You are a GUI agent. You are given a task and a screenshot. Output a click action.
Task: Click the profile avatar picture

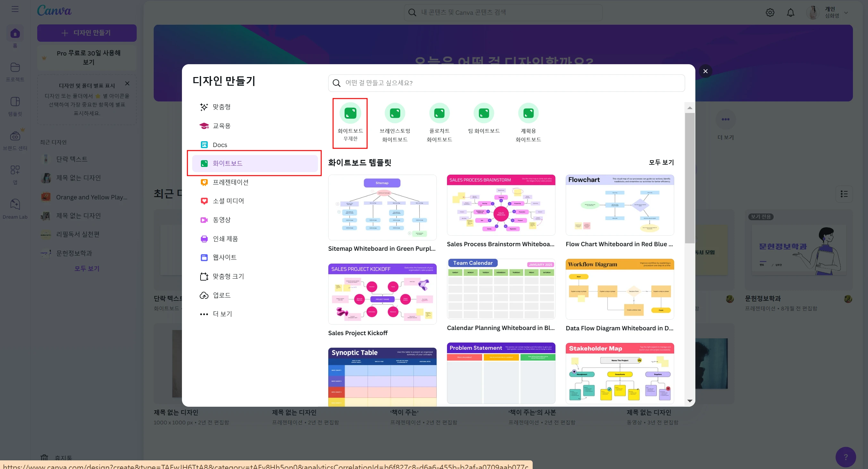point(813,13)
